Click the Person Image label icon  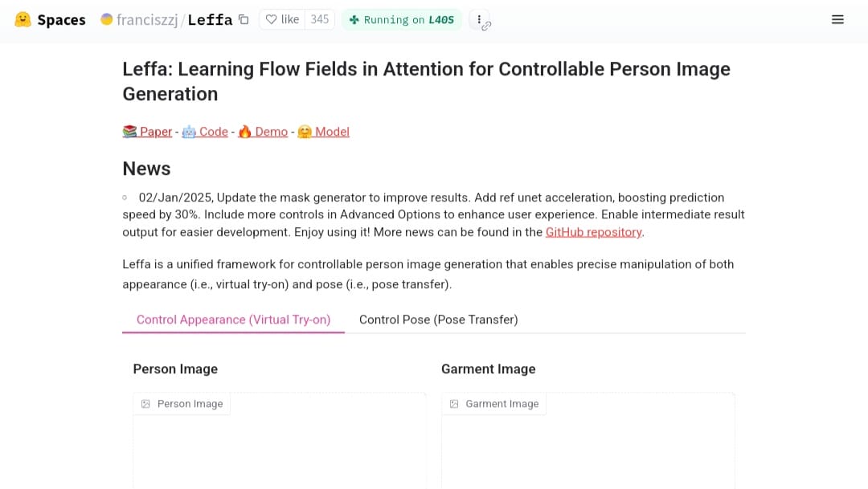(145, 404)
